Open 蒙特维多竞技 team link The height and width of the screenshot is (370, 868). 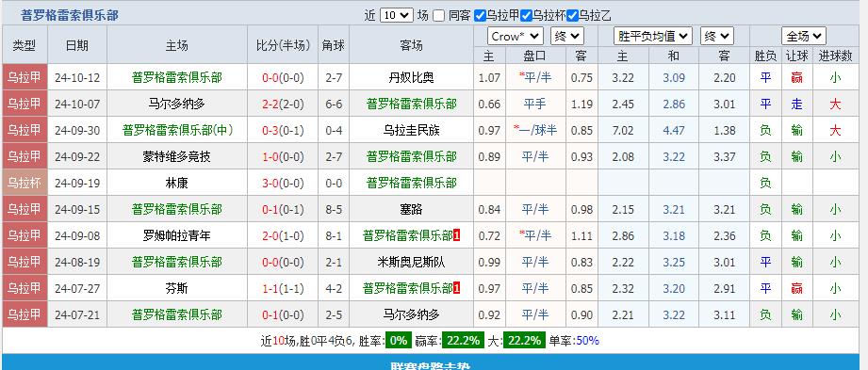click(176, 156)
